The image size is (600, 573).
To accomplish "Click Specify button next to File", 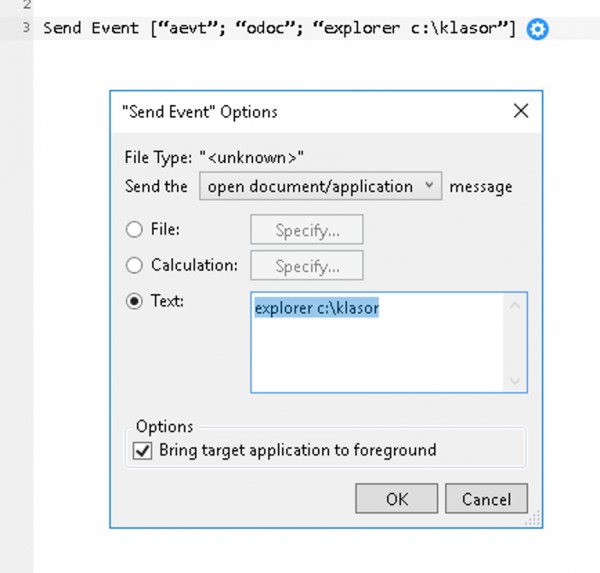I will [307, 230].
